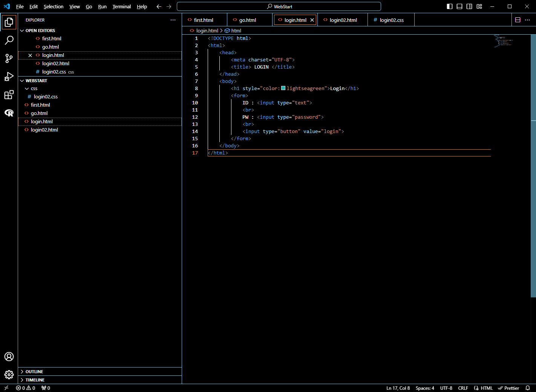Screen dimensions: 536x392
Task: Expand the Outline section
Action: pos(100,372)
